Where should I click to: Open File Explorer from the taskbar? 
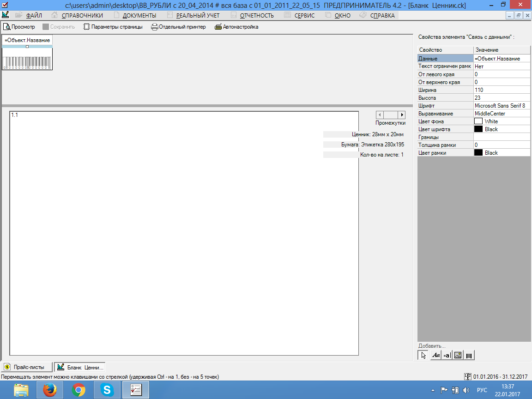(21, 390)
